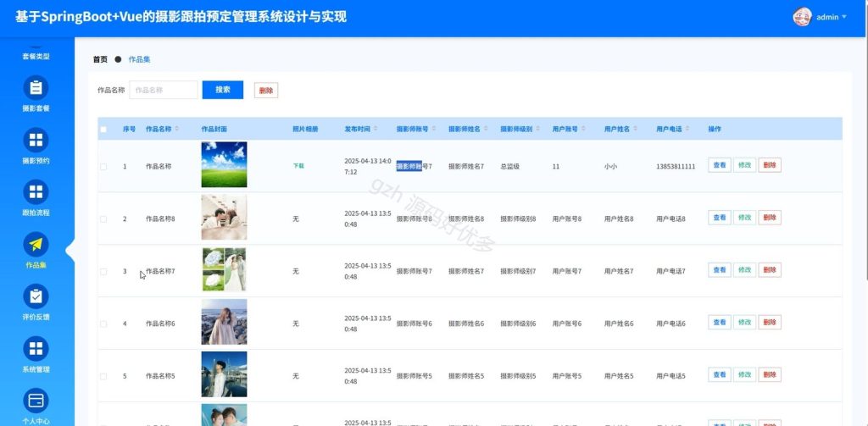Click 查看 for 作品名称5
Screen dimensions: 868x426
pos(719,374)
